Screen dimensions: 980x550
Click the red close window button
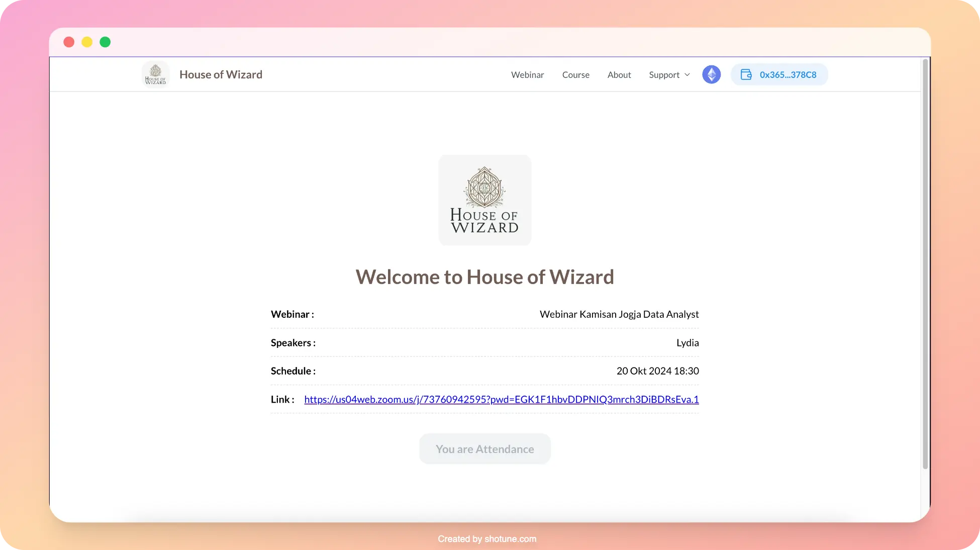(69, 42)
